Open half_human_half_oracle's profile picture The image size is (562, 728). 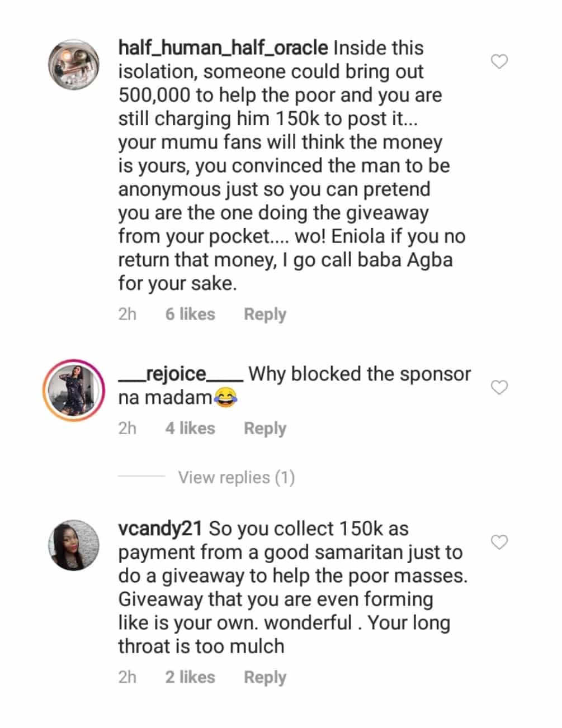click(x=74, y=65)
